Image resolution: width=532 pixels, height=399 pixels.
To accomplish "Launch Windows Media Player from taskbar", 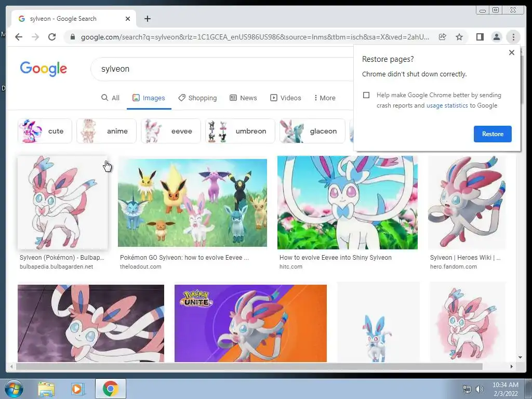I will [78, 389].
